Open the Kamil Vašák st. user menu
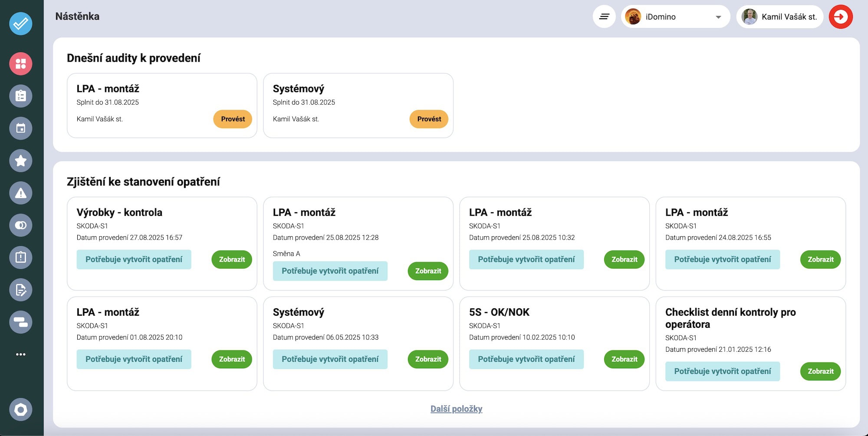Viewport: 868px width, 436px height. pyautogui.click(x=779, y=17)
